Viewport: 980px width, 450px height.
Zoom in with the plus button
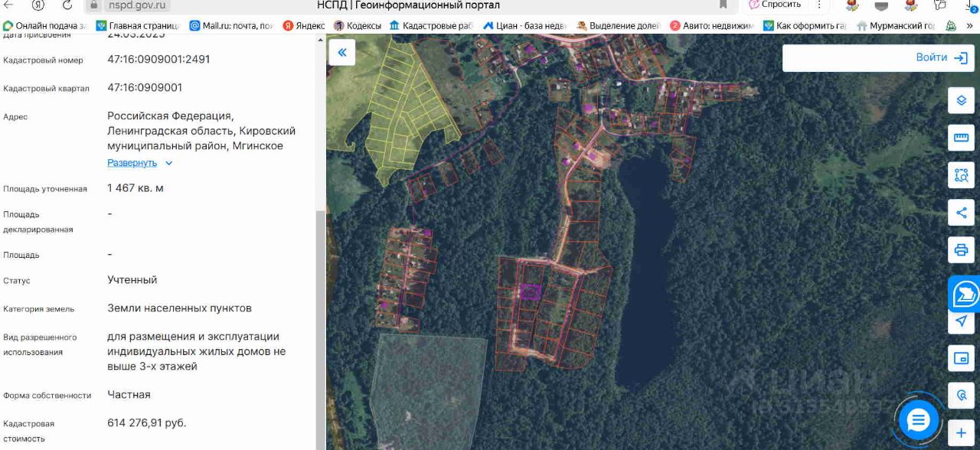(961, 433)
